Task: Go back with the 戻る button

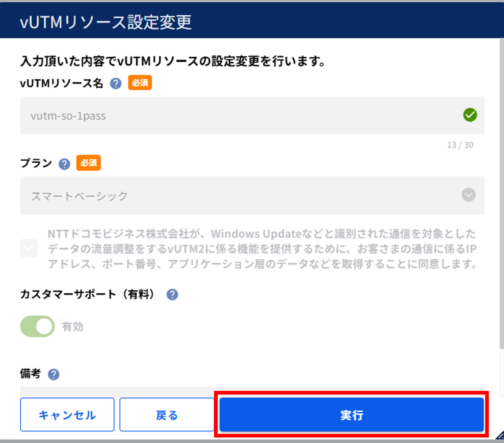Action: click(x=167, y=414)
